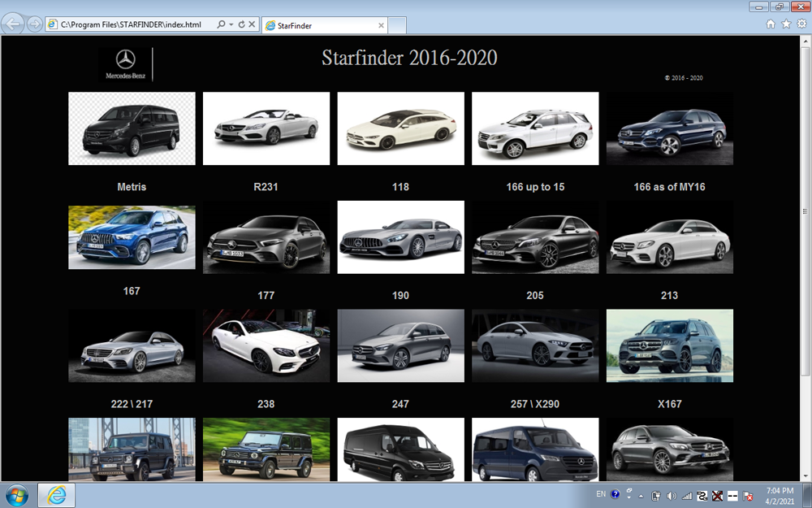Viewport: 812px width, 508px height.
Task: Click the 213 model label
Action: 669,295
